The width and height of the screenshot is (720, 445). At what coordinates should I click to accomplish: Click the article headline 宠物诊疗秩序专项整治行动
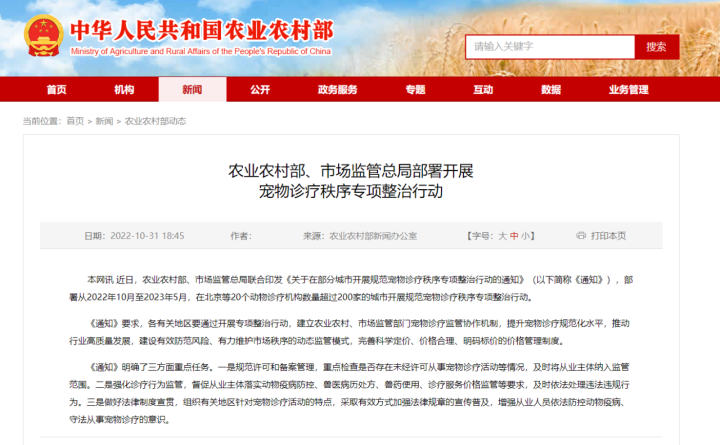351,191
